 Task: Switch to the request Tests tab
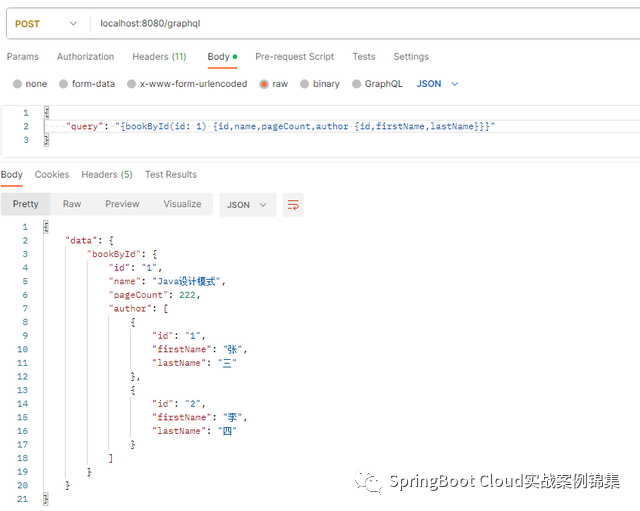[x=364, y=57]
